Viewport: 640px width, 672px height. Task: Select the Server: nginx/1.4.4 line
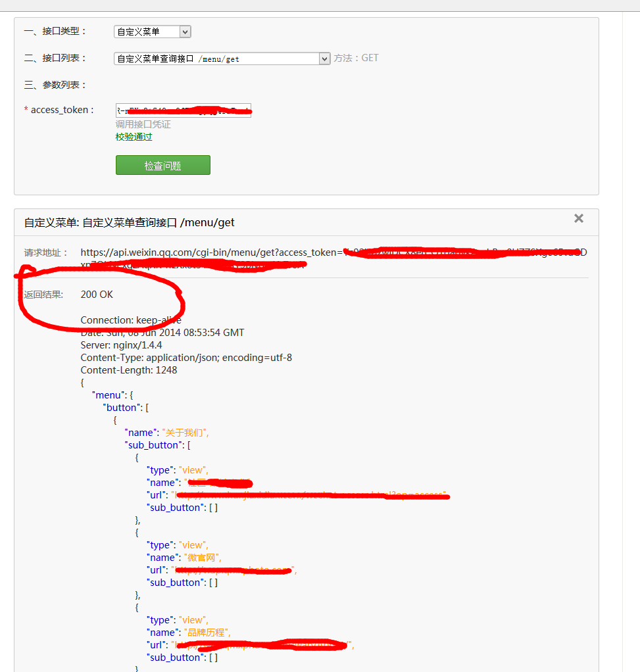click(x=121, y=345)
